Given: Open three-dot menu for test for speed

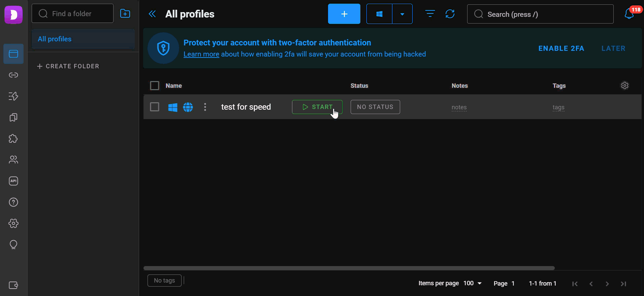Looking at the screenshot, I should tap(205, 107).
